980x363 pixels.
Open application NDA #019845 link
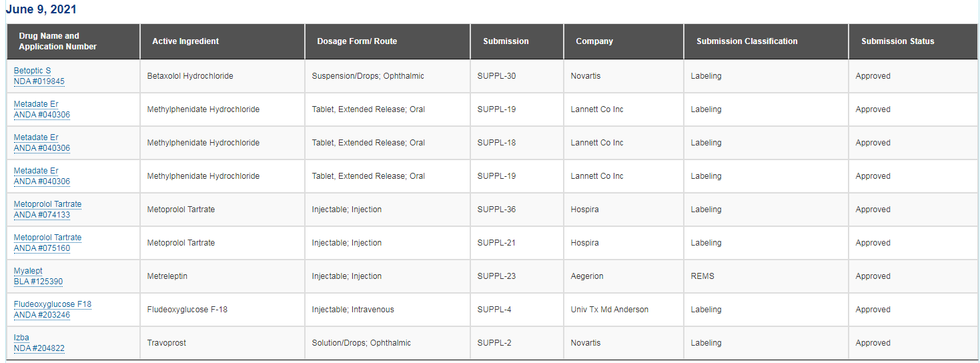pyautogui.click(x=39, y=81)
